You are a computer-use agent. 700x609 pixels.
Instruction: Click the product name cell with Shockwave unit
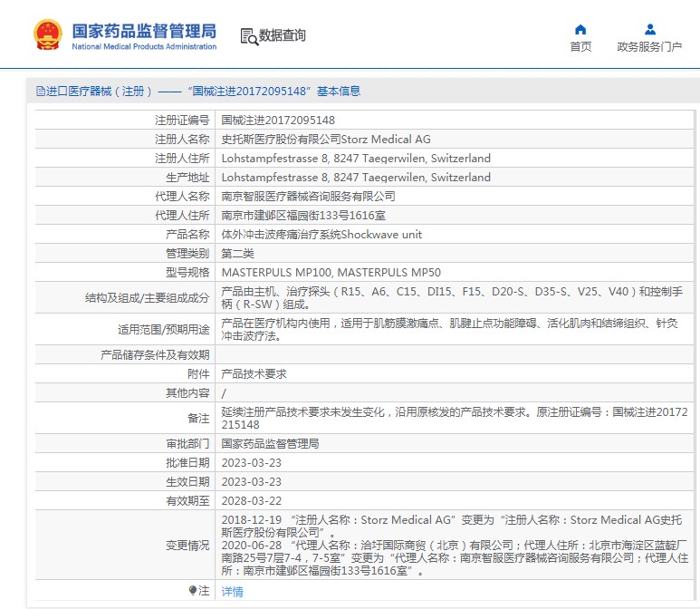[x=321, y=234]
